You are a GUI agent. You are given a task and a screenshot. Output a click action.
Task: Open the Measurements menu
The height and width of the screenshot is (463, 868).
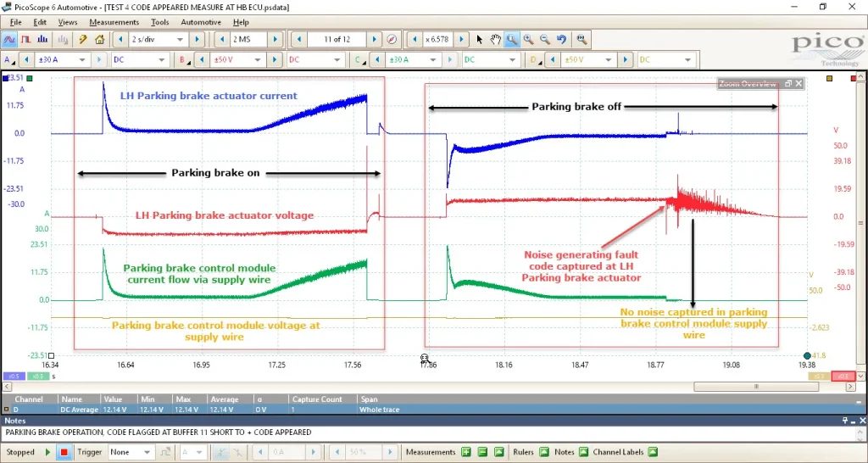pyautogui.click(x=114, y=22)
